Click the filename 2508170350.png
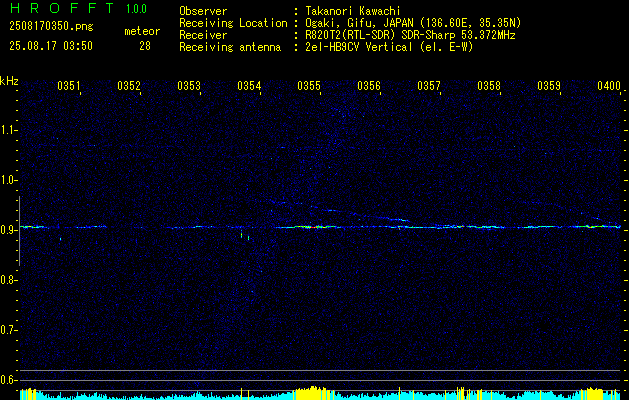The width and height of the screenshot is (629, 400). pyautogui.click(x=51, y=27)
